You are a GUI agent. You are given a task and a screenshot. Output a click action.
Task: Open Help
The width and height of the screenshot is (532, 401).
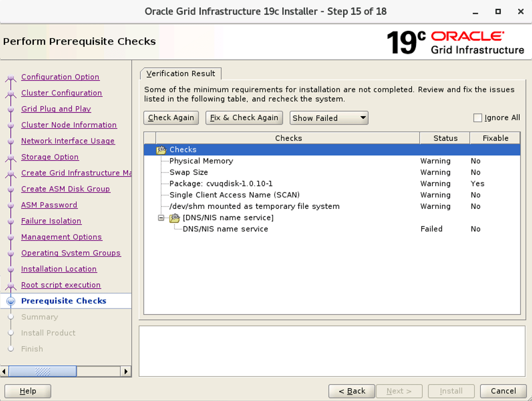pyautogui.click(x=27, y=391)
